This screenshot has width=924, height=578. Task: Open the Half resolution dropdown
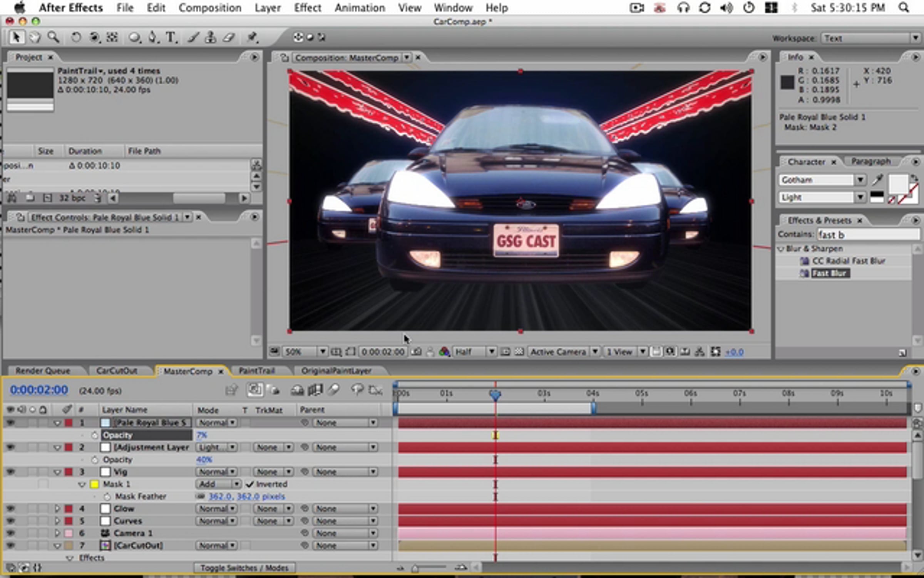pos(474,351)
